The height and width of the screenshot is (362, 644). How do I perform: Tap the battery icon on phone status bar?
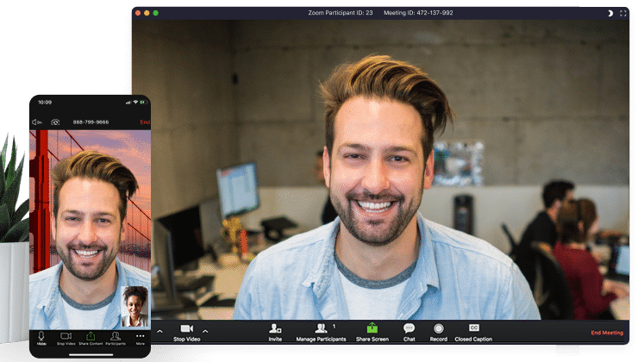pyautogui.click(x=143, y=103)
